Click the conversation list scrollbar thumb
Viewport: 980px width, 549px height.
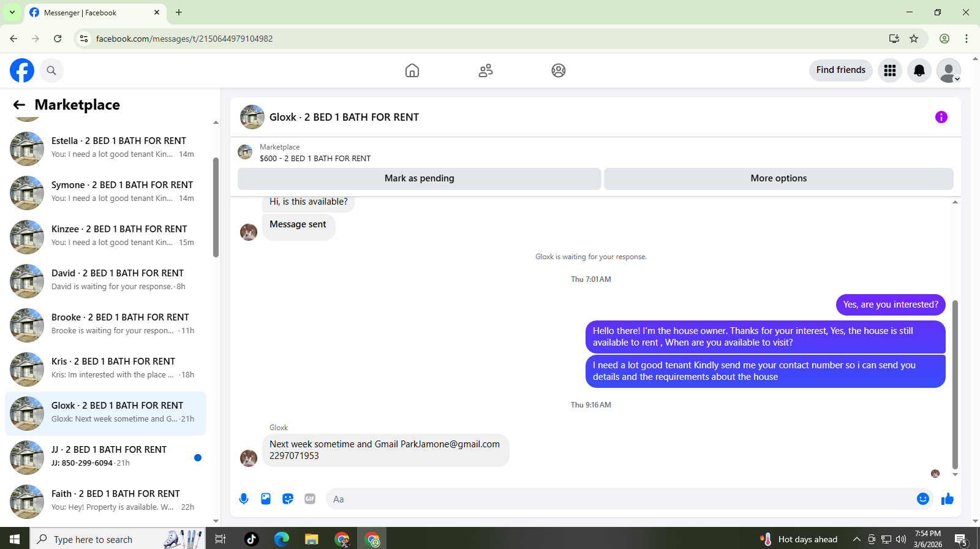click(216, 207)
